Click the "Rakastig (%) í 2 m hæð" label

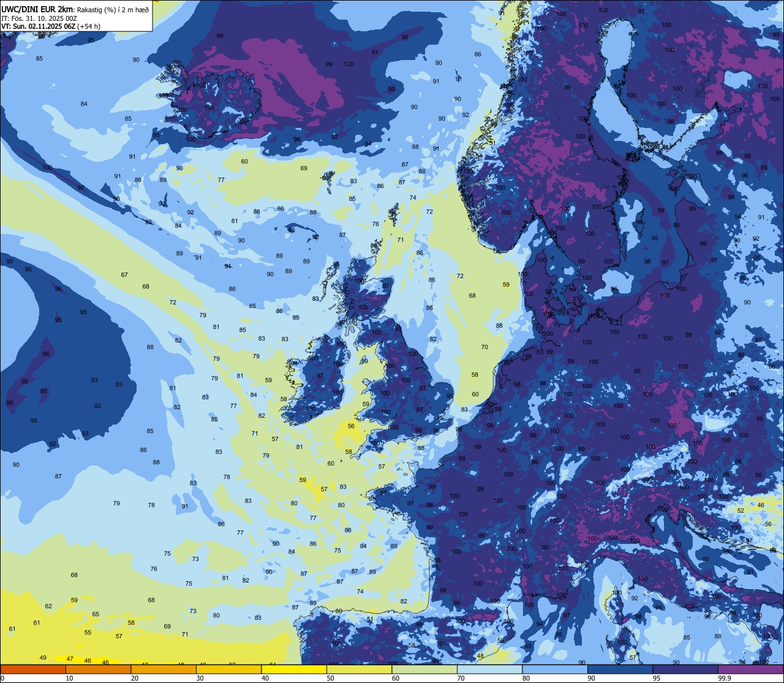pos(112,10)
